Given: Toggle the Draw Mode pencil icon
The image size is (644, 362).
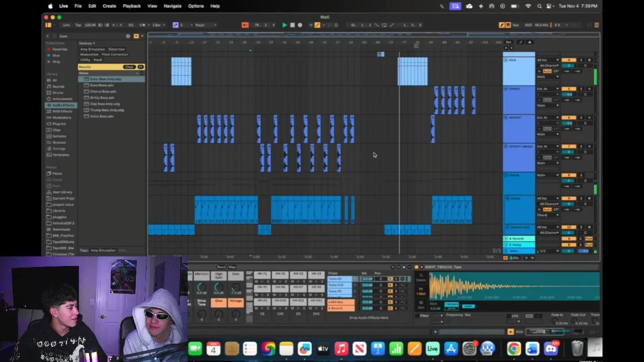Looking at the screenshot, I should tap(502, 25).
